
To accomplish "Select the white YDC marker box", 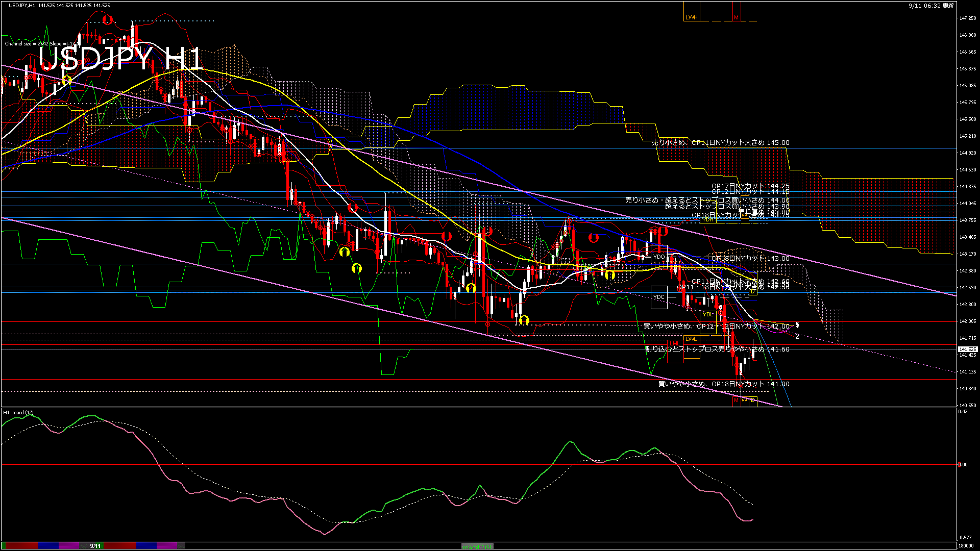I will tap(659, 297).
